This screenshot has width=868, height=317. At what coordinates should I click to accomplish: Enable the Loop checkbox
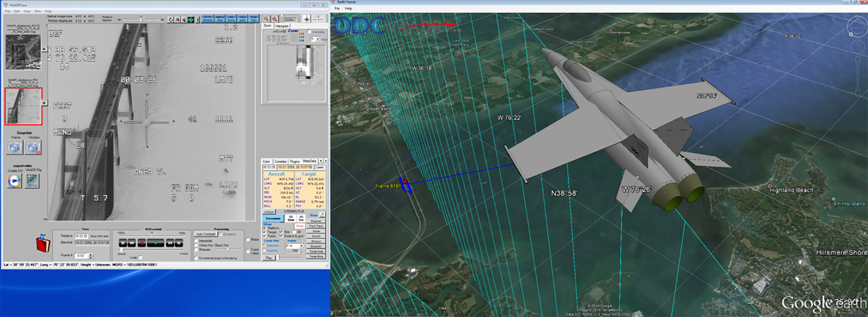[140, 258]
